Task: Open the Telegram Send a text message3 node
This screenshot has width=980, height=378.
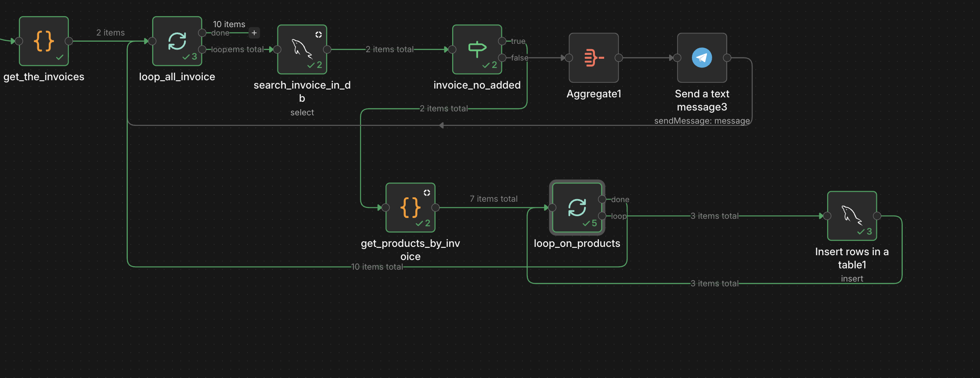Action: tap(702, 58)
